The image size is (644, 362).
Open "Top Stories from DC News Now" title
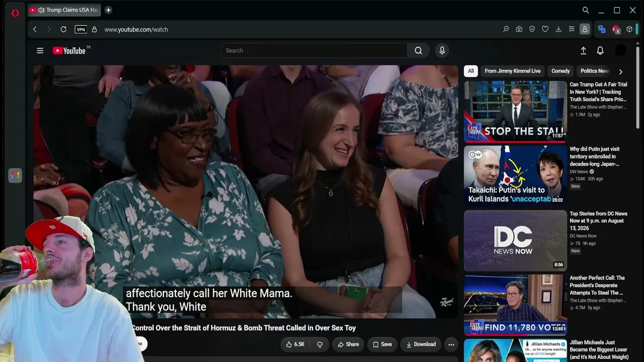click(598, 221)
